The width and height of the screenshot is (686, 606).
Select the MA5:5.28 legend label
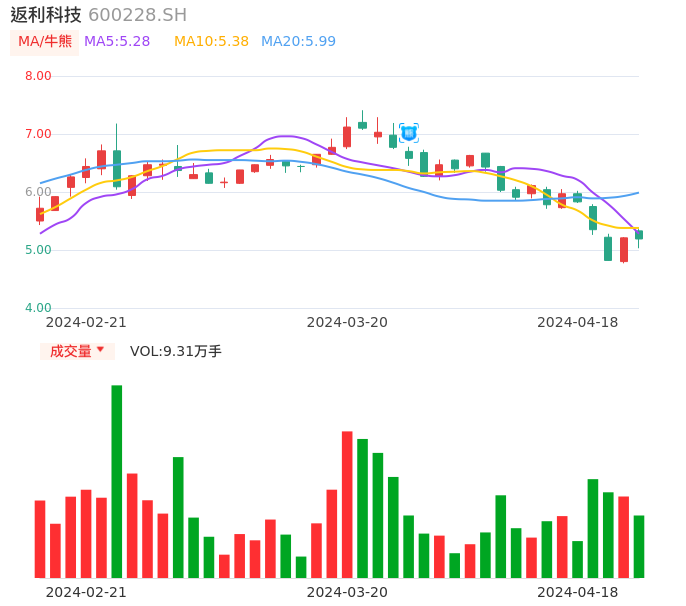[x=117, y=42]
